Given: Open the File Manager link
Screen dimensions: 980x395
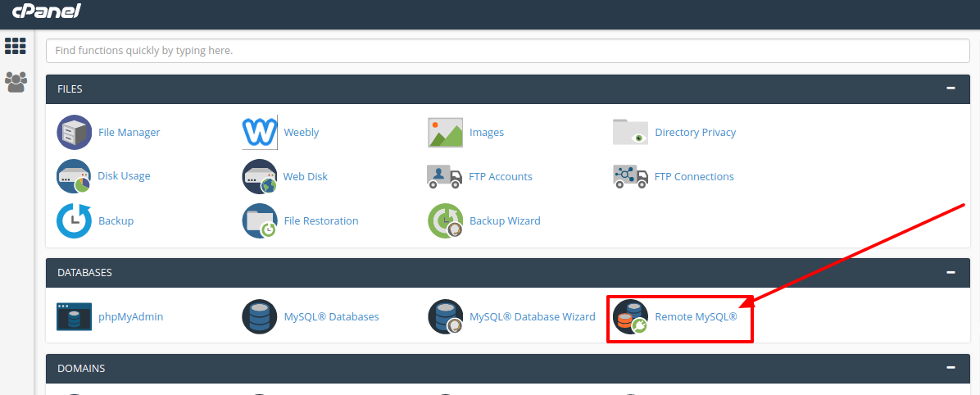Looking at the screenshot, I should click(x=129, y=133).
